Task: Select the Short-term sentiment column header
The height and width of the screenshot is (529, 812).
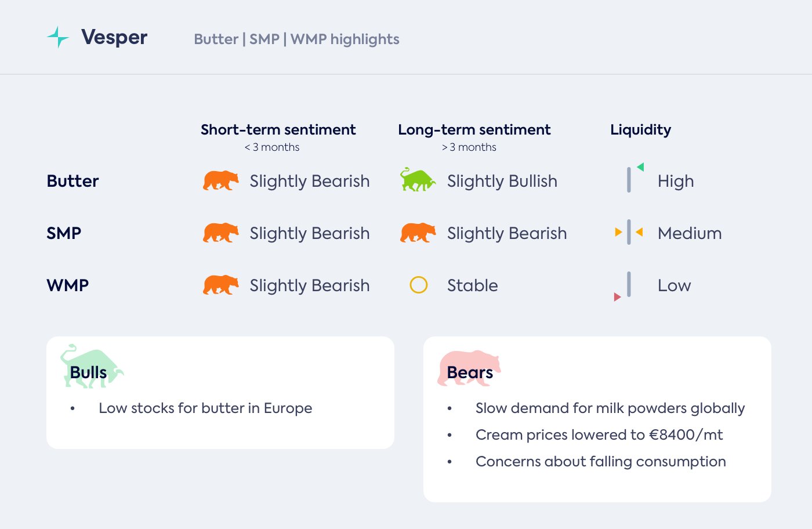Action: click(x=278, y=130)
